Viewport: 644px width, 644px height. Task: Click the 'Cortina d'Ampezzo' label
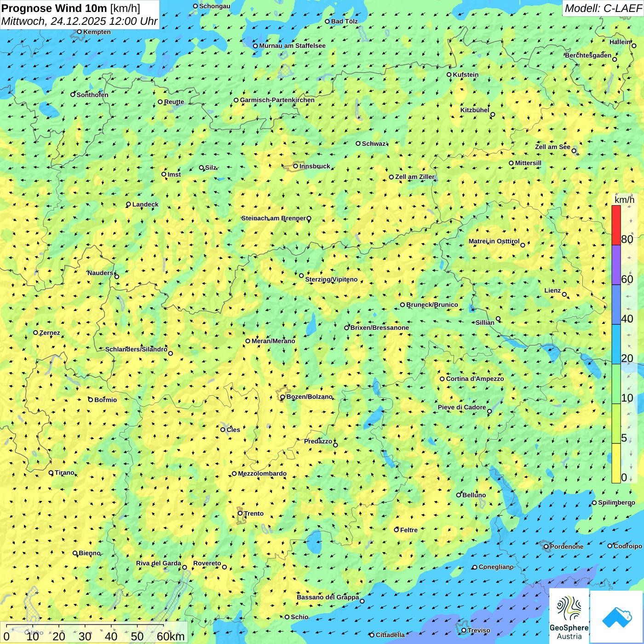click(475, 379)
